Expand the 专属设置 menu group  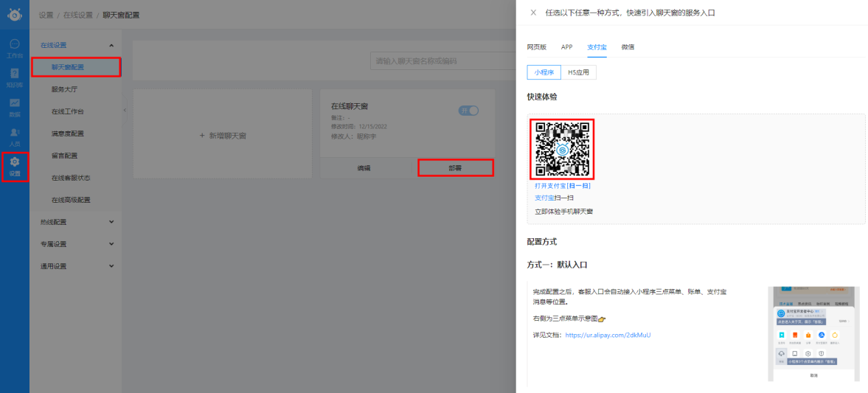[x=77, y=244]
